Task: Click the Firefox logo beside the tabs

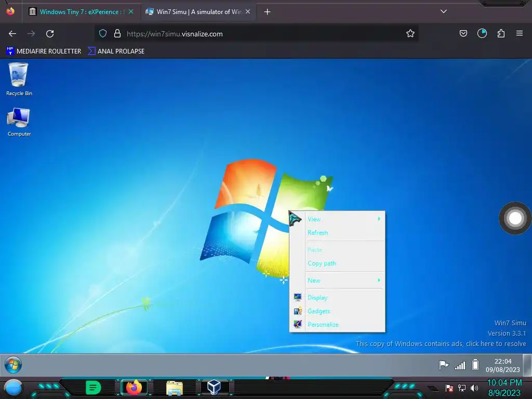Action: pos(10,11)
